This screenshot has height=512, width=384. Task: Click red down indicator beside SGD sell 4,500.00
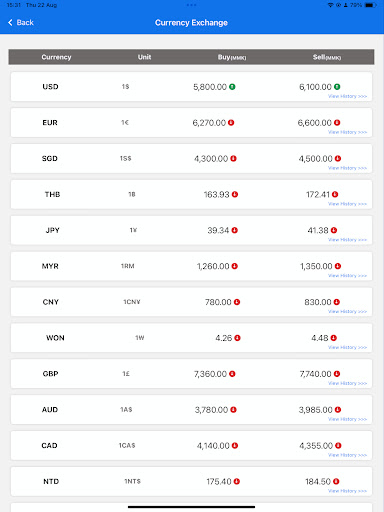tap(338, 158)
